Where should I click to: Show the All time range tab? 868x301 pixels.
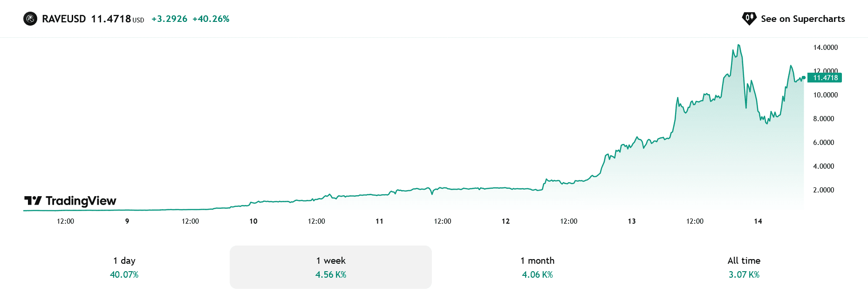coord(744,267)
